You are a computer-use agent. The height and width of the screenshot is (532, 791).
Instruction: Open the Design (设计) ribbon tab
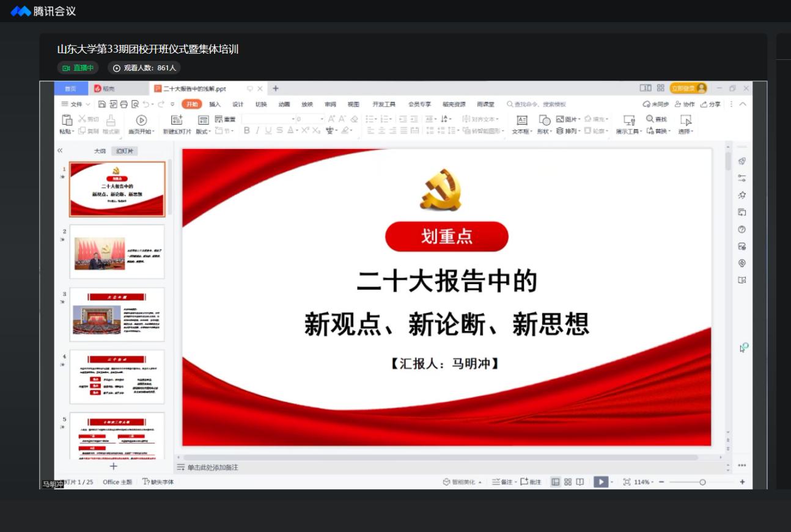point(238,104)
